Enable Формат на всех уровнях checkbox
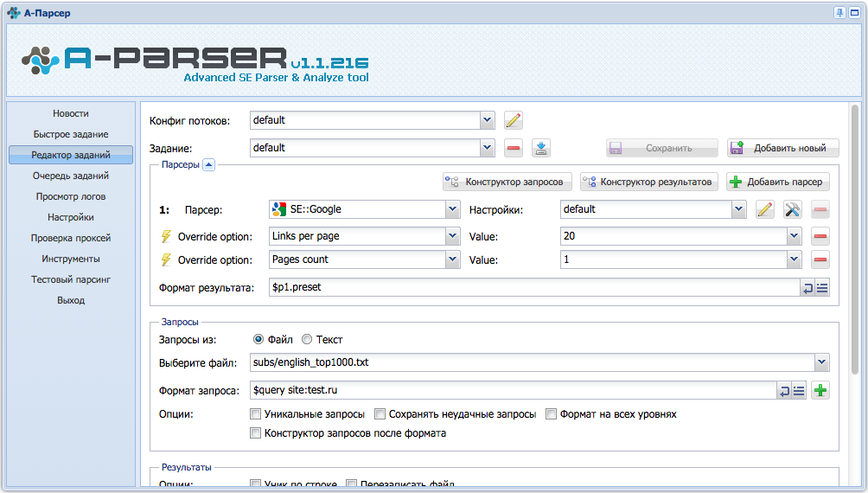Viewport: 868px width, 493px height. [551, 413]
